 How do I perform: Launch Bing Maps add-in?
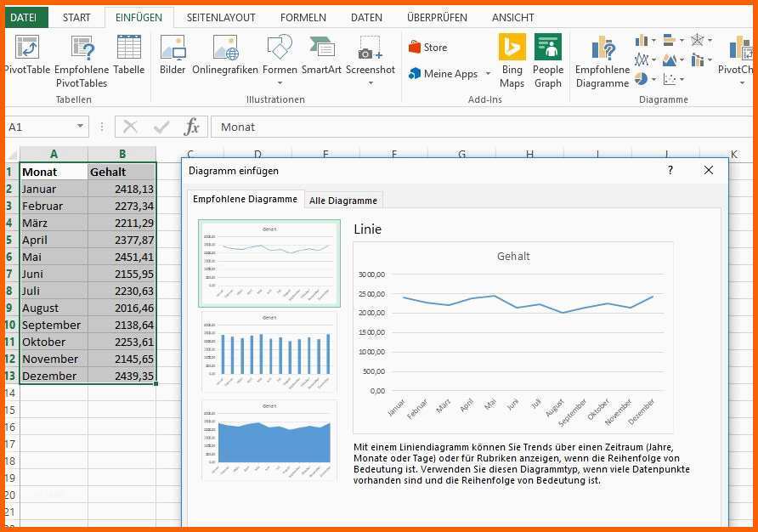pyautogui.click(x=512, y=61)
